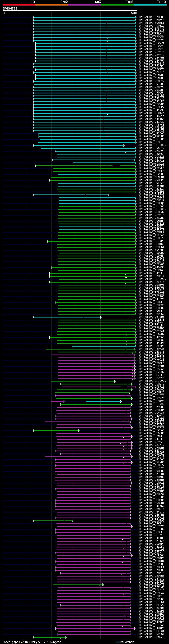Select hit label UniRef100_C0LSI6

click(152, 72)
